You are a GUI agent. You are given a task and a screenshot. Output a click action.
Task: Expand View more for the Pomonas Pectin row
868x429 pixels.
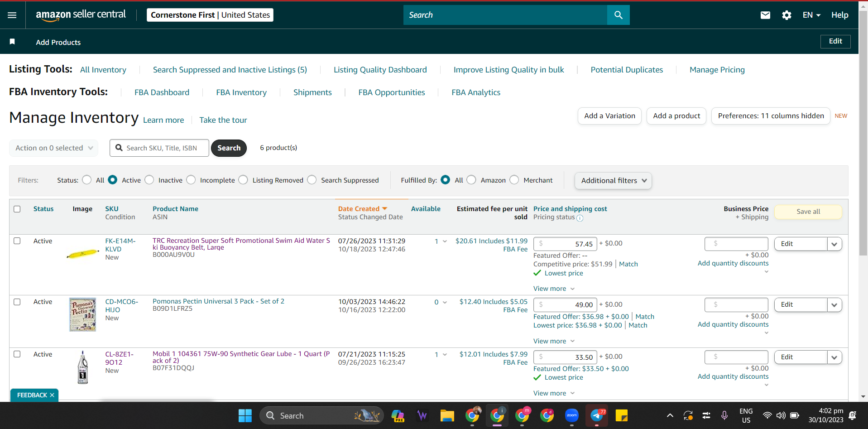[x=554, y=341]
